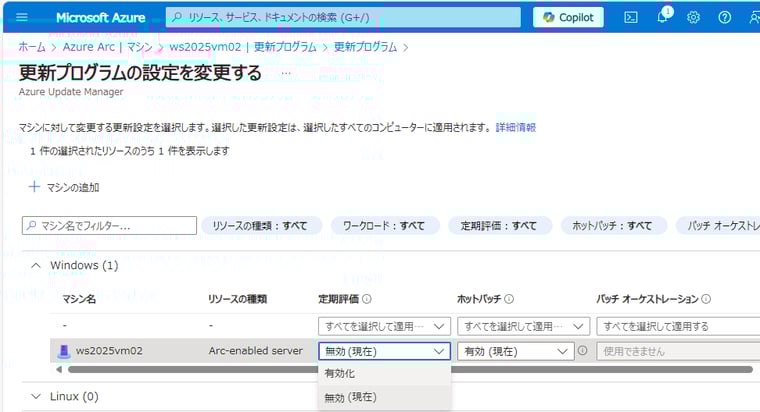Open the 有効 (現在) ホットパッチ dropdown
Image resolution: width=760 pixels, height=412 pixels.
click(x=516, y=351)
